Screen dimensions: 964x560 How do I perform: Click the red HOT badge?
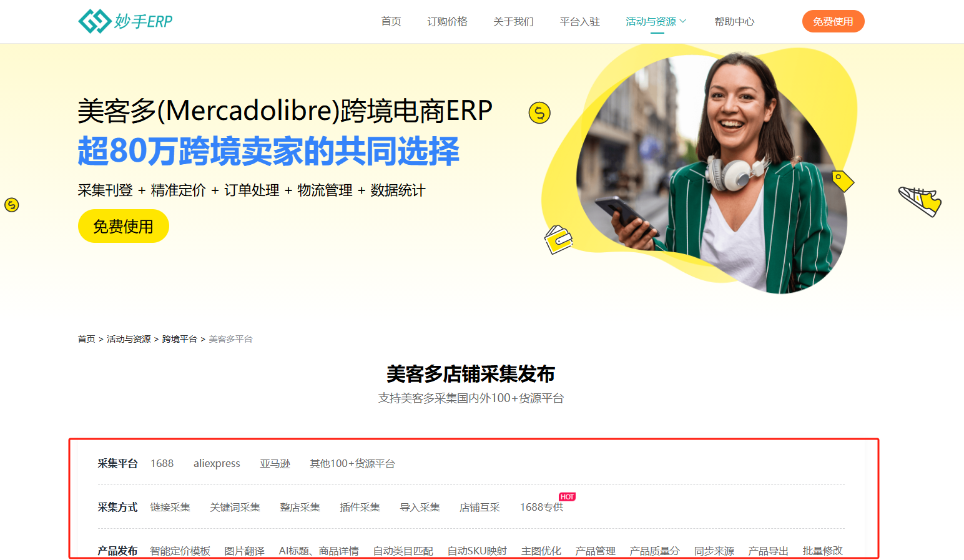[x=567, y=497]
